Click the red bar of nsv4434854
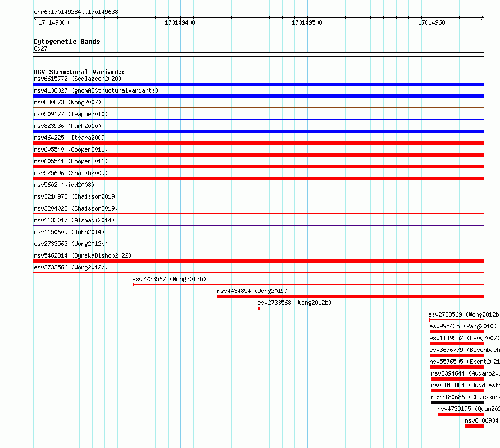 [351, 296]
